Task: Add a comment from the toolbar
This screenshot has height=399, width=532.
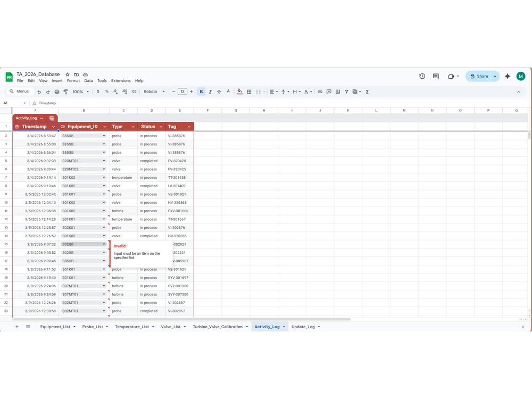Action: (329, 92)
